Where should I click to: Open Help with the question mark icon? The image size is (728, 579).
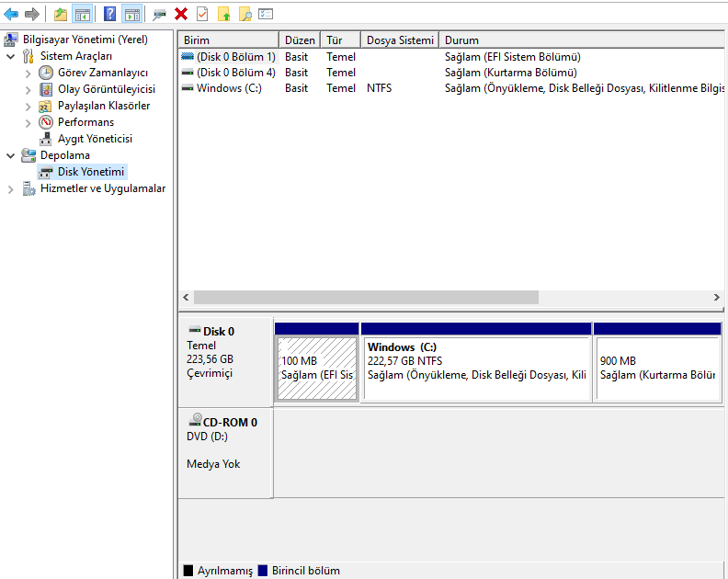click(x=109, y=14)
